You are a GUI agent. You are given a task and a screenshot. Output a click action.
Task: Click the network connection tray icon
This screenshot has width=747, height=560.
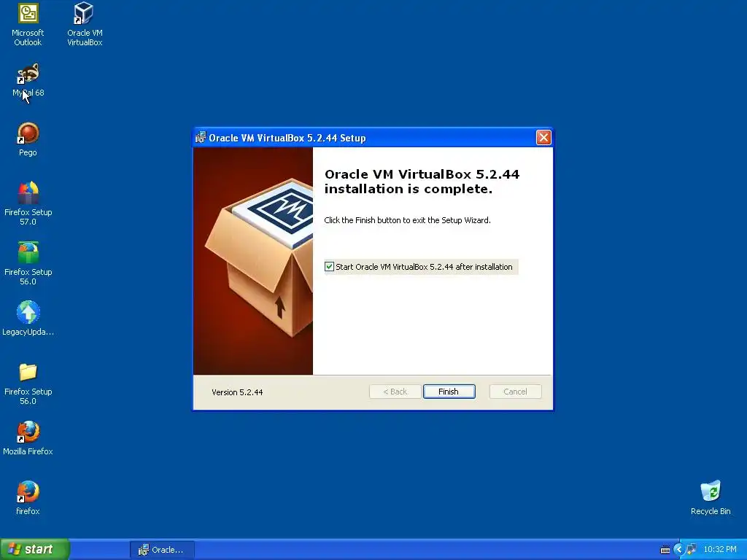[x=692, y=550]
